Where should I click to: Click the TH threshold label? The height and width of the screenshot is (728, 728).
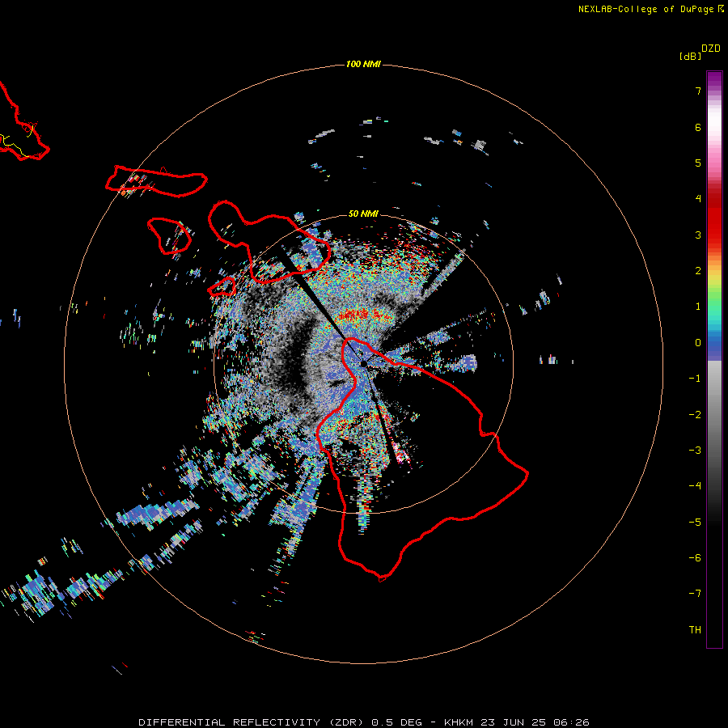695,630
